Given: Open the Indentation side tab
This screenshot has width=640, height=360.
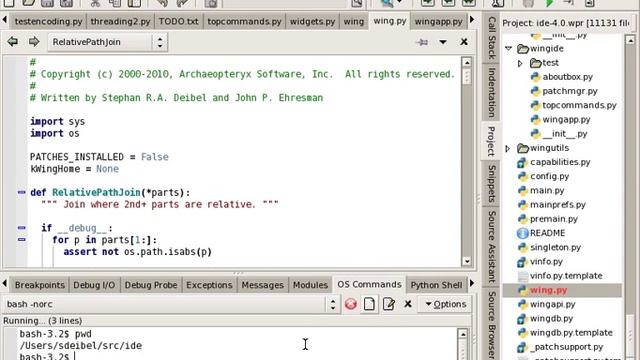Looking at the screenshot, I should tap(492, 92).
